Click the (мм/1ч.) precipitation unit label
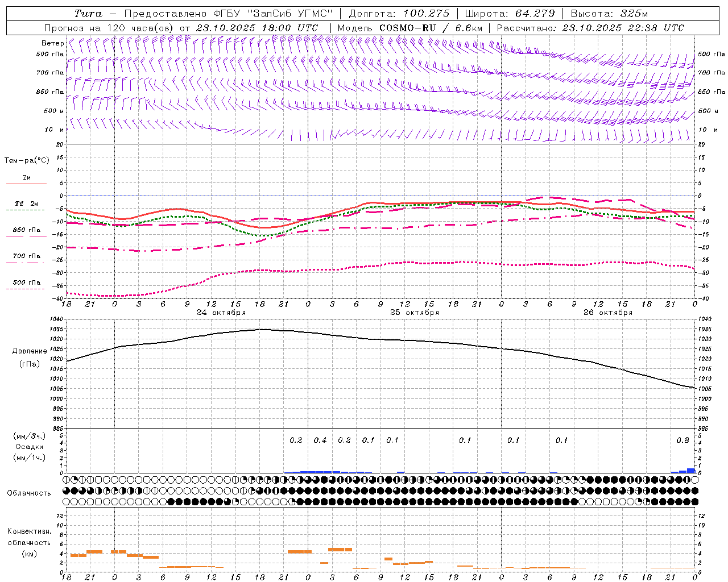 click(30, 458)
